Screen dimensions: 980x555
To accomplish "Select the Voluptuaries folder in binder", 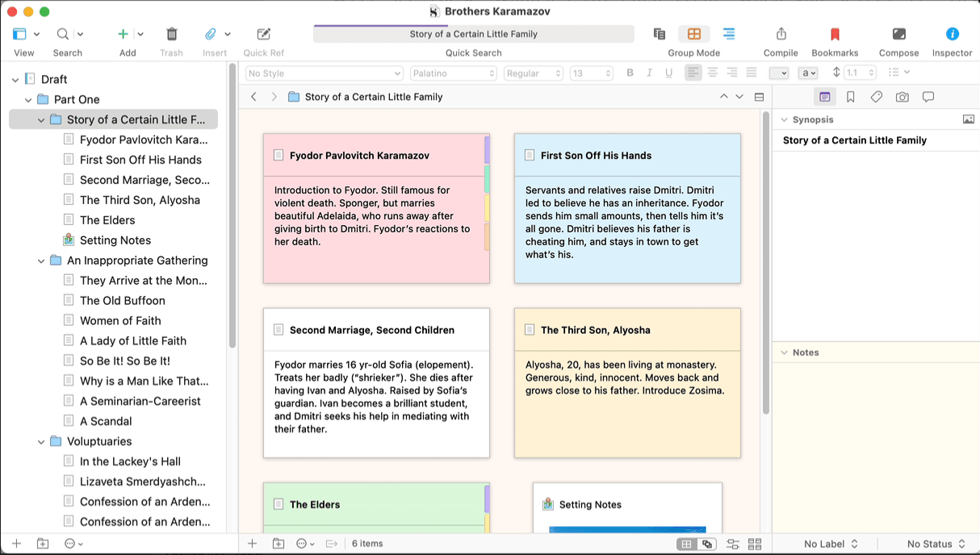I will pyautogui.click(x=98, y=441).
